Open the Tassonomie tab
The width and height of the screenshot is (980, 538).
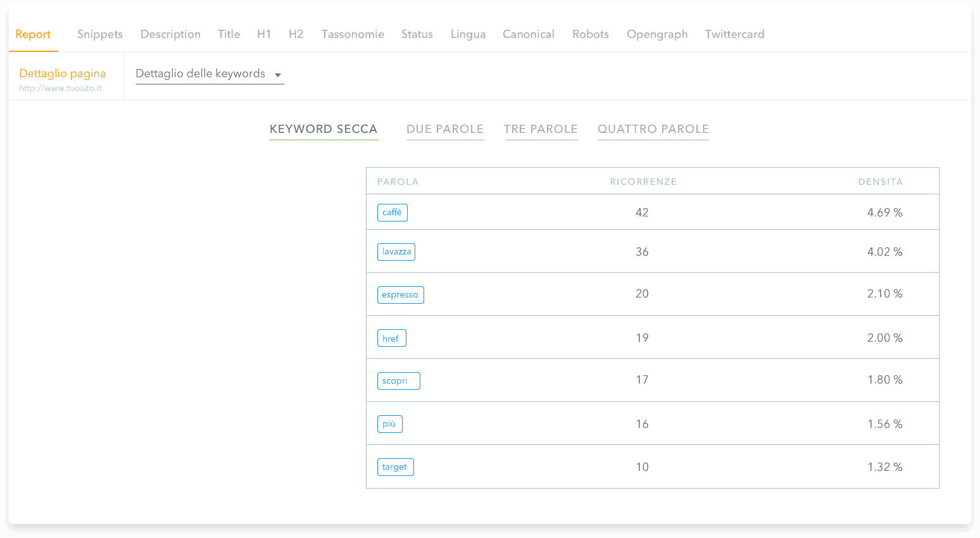pyautogui.click(x=353, y=34)
